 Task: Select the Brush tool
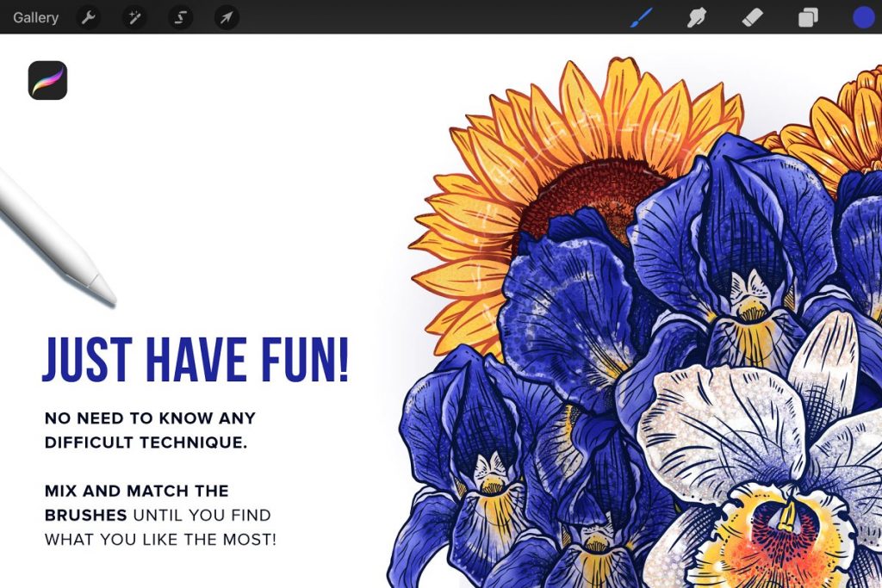[642, 17]
